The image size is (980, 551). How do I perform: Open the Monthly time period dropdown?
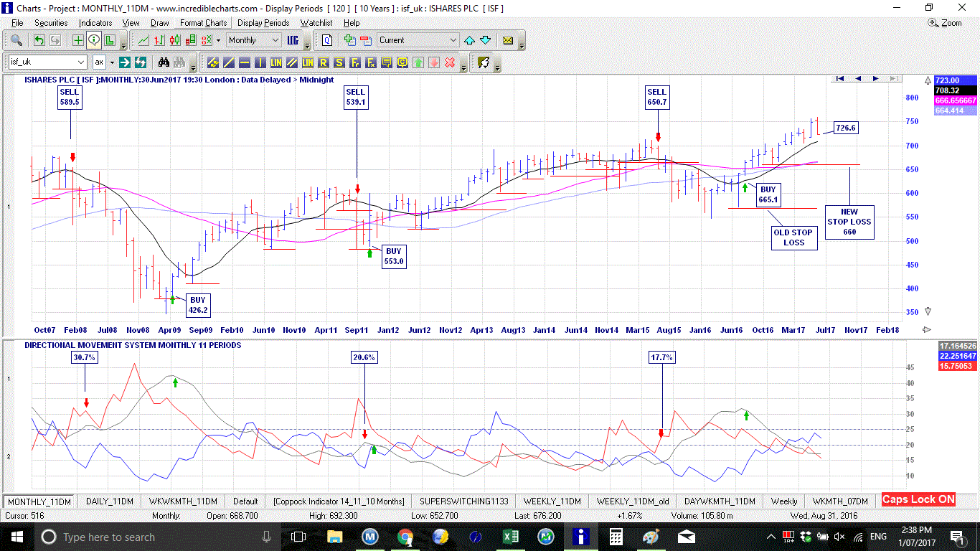tap(254, 40)
